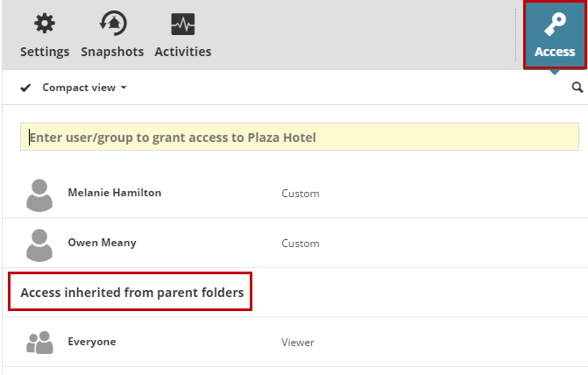Screen dimensions: 588x375
Task: Open Melanie Hamilton's Custom role dropdown
Action: tap(300, 194)
